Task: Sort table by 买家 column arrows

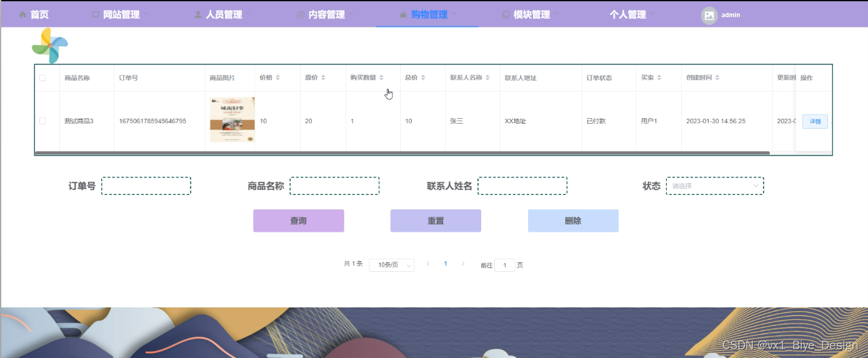Action: click(659, 77)
